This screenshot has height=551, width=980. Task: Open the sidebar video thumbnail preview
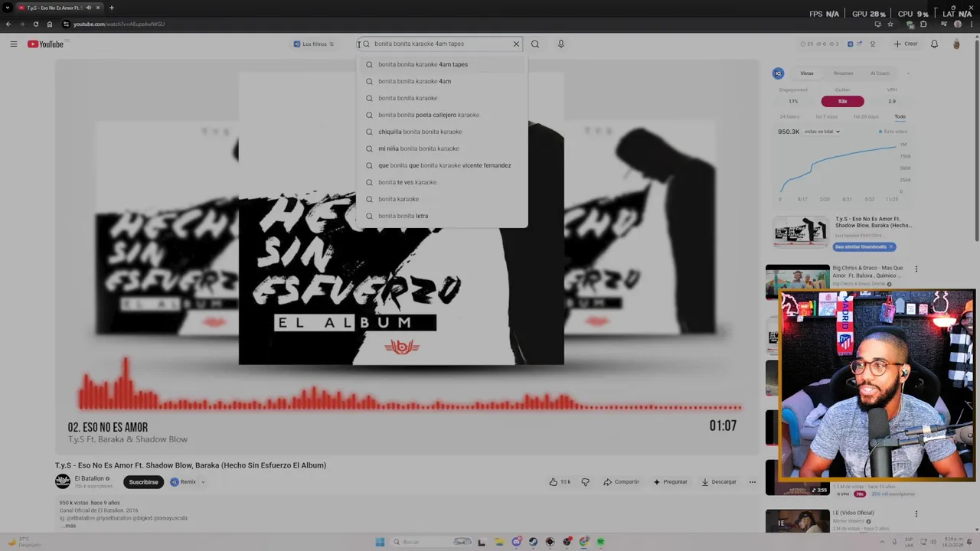[x=800, y=232]
